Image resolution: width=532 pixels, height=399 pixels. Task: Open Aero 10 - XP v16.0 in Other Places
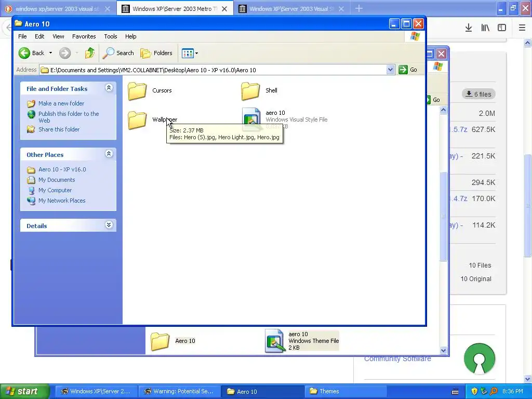62,169
